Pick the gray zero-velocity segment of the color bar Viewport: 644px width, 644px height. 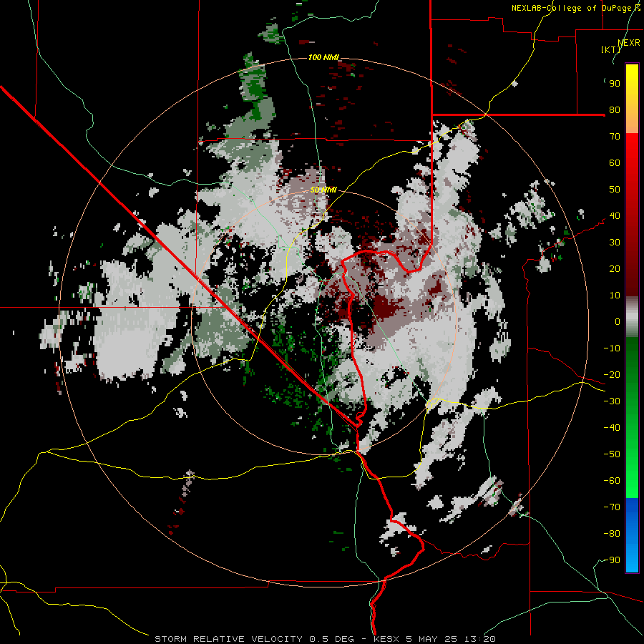coord(632,317)
